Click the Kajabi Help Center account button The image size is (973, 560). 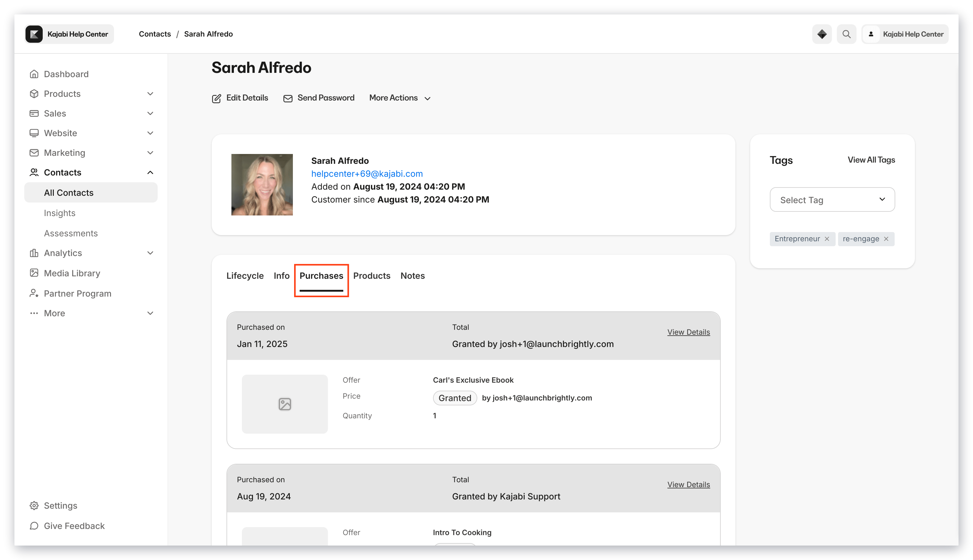point(904,34)
